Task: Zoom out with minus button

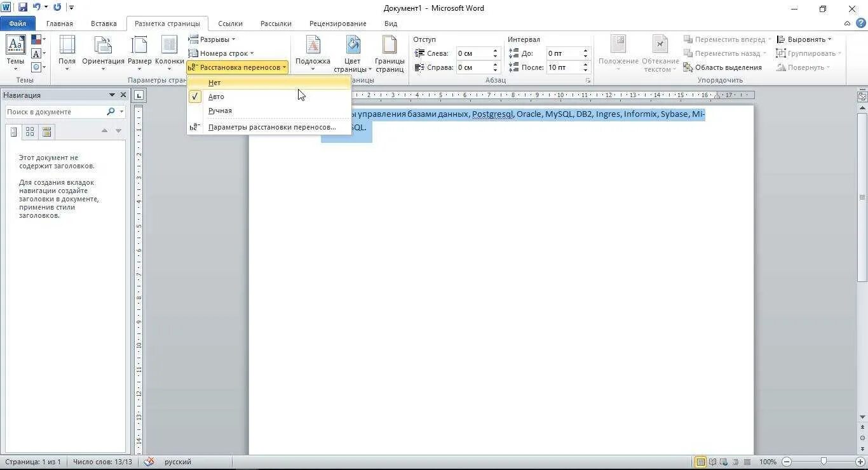Action: [x=787, y=462]
